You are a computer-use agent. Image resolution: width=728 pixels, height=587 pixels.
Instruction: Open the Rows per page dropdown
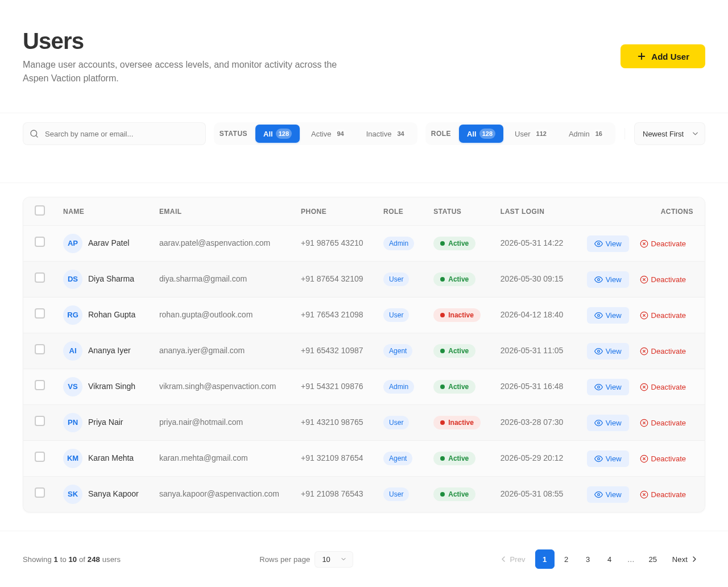pos(334,559)
